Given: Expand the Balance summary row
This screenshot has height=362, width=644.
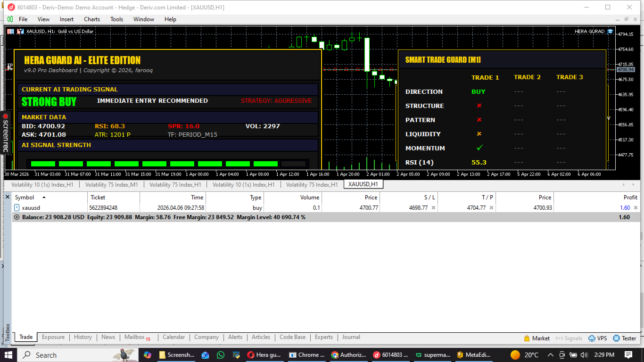Looking at the screenshot, I should tap(17, 217).
